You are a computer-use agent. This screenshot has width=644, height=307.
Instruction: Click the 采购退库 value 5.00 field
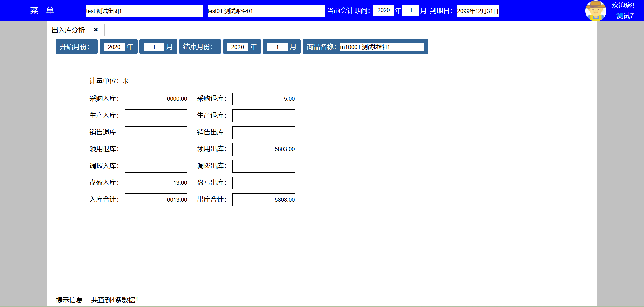pyautogui.click(x=264, y=99)
